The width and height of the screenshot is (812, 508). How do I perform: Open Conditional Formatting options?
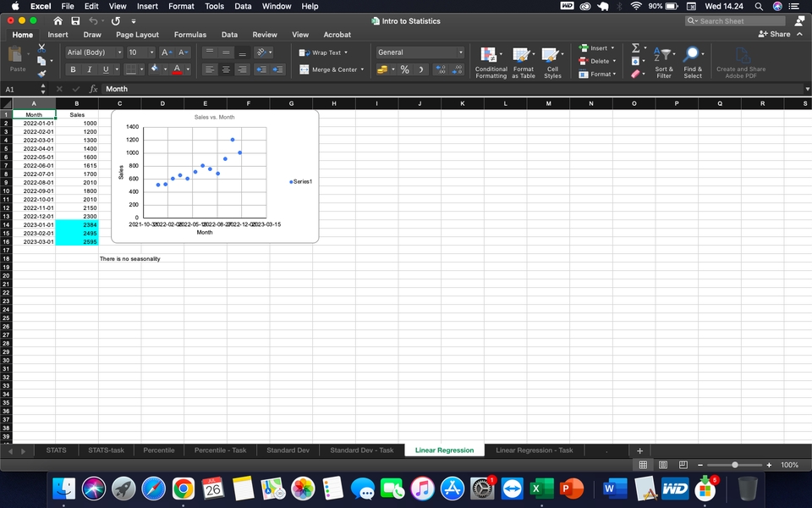coord(491,63)
